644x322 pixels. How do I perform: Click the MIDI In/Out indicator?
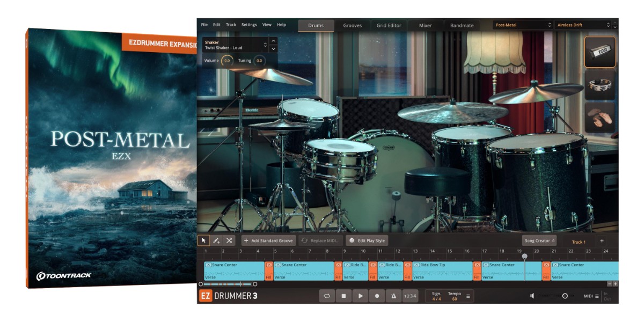[608, 296]
